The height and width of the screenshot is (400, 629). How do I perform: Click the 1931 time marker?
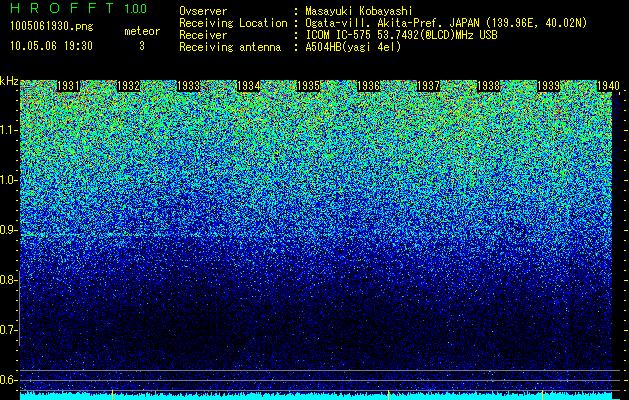pyautogui.click(x=68, y=86)
